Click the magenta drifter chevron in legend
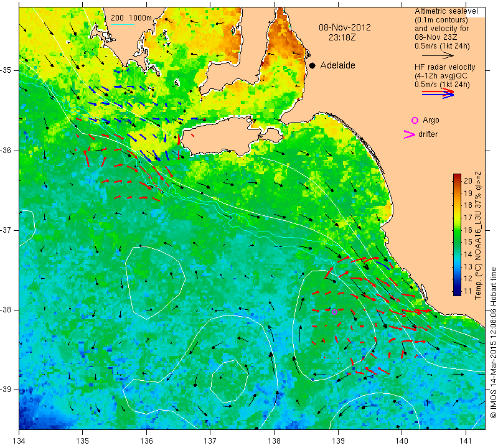 pos(410,134)
